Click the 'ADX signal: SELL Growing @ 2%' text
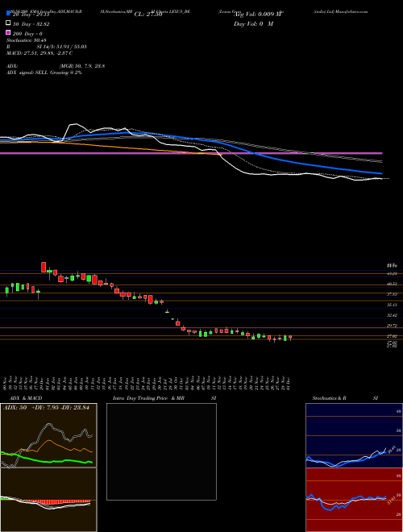The width and height of the screenshot is (403, 532). (44, 73)
